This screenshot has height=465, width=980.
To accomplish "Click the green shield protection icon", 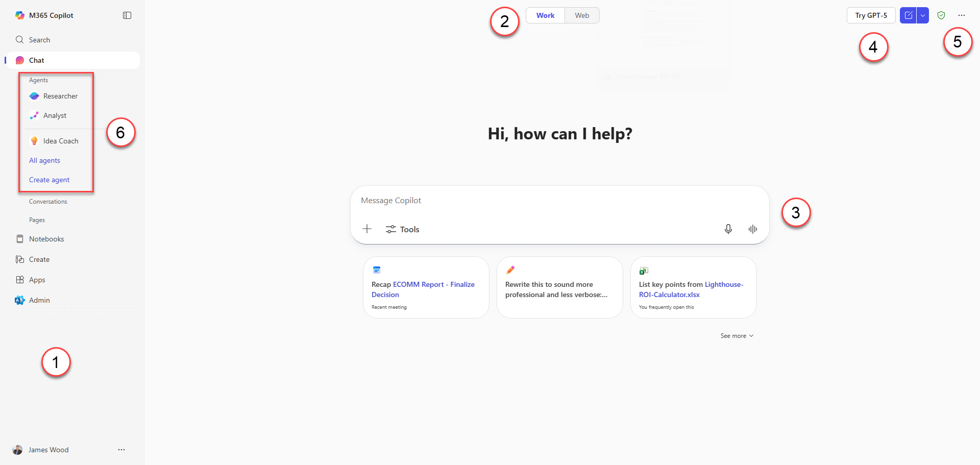I will point(941,15).
